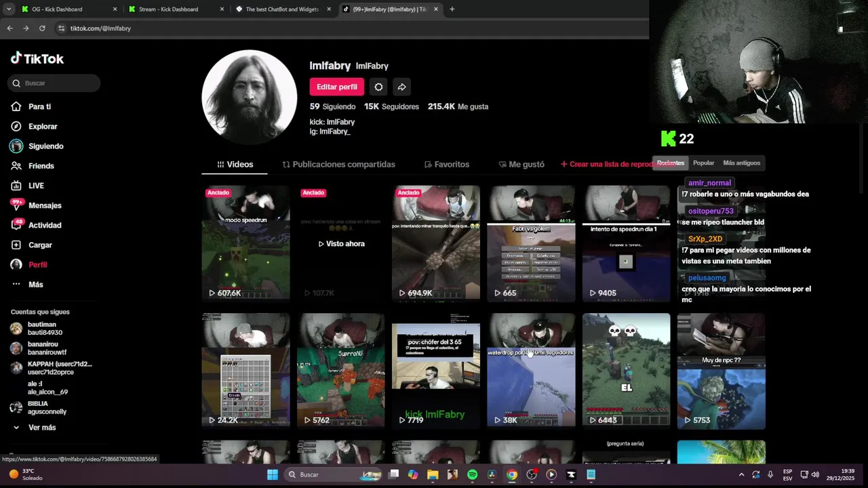Open the Siguiendo feed
Image resolution: width=868 pixels, height=488 pixels.
point(37,146)
